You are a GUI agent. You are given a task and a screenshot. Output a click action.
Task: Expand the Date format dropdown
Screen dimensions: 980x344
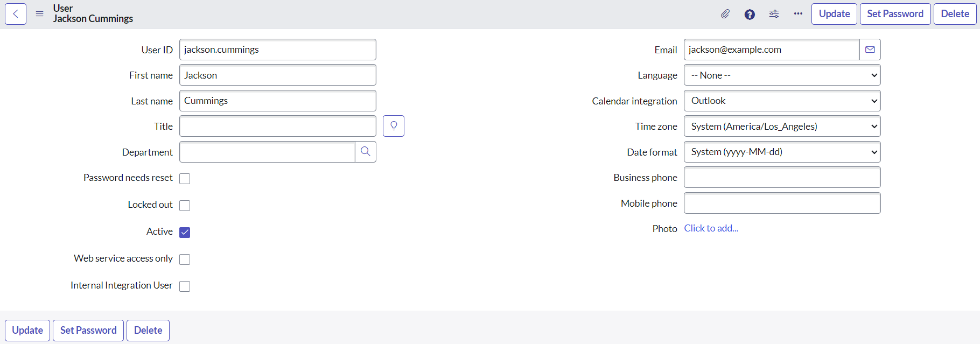point(782,152)
